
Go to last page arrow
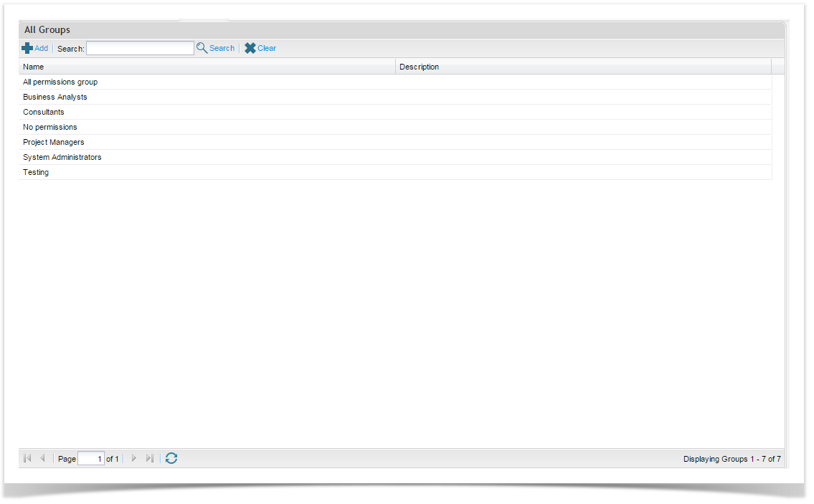[x=149, y=458]
